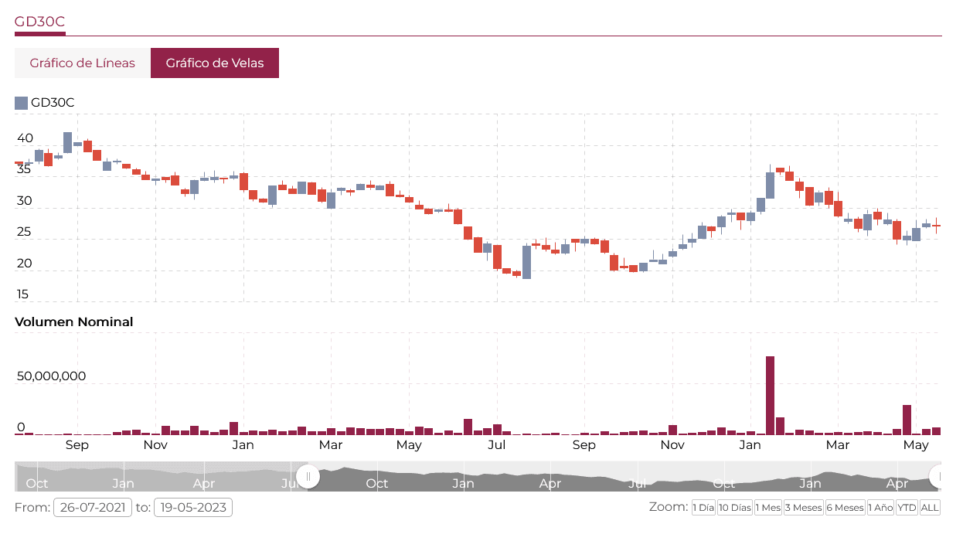
Task: Toggle the GD30C legend color marker
Action: 21,103
